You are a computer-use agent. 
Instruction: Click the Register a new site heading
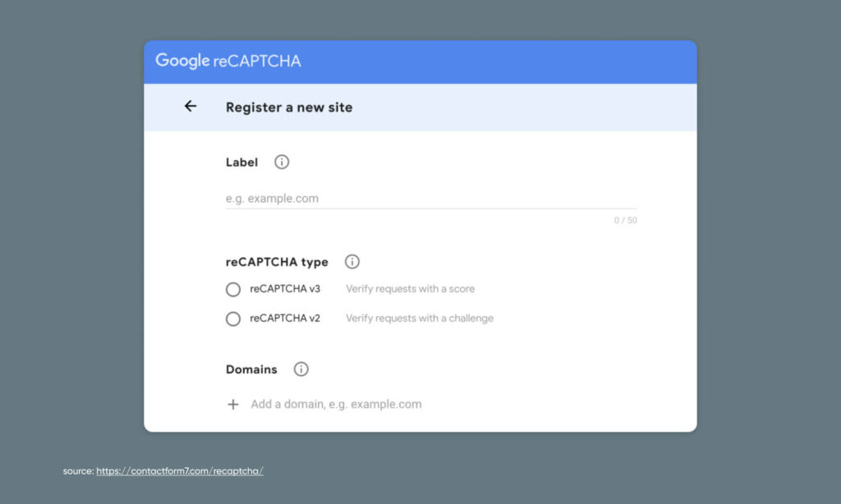[x=289, y=107]
